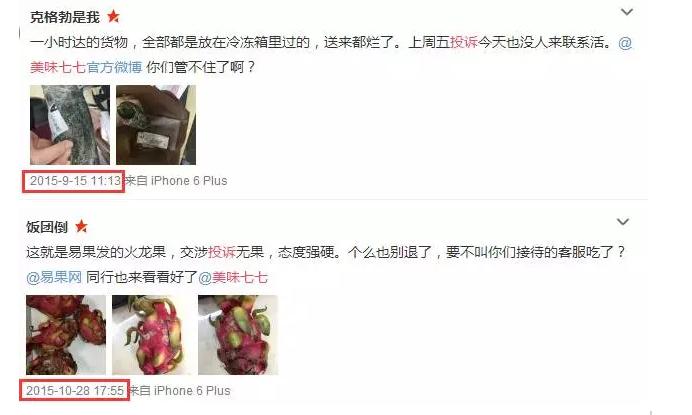The width and height of the screenshot is (692, 415).
Task: Open the first dragon fruit photo thumbnail
Action: point(66,335)
